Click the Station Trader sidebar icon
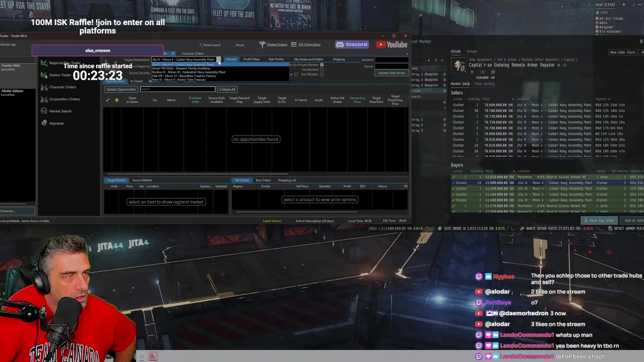 (44, 75)
